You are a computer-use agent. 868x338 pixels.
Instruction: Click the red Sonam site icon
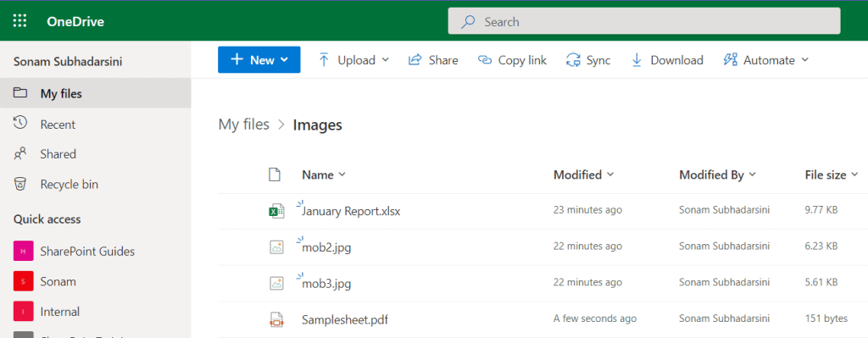point(23,281)
